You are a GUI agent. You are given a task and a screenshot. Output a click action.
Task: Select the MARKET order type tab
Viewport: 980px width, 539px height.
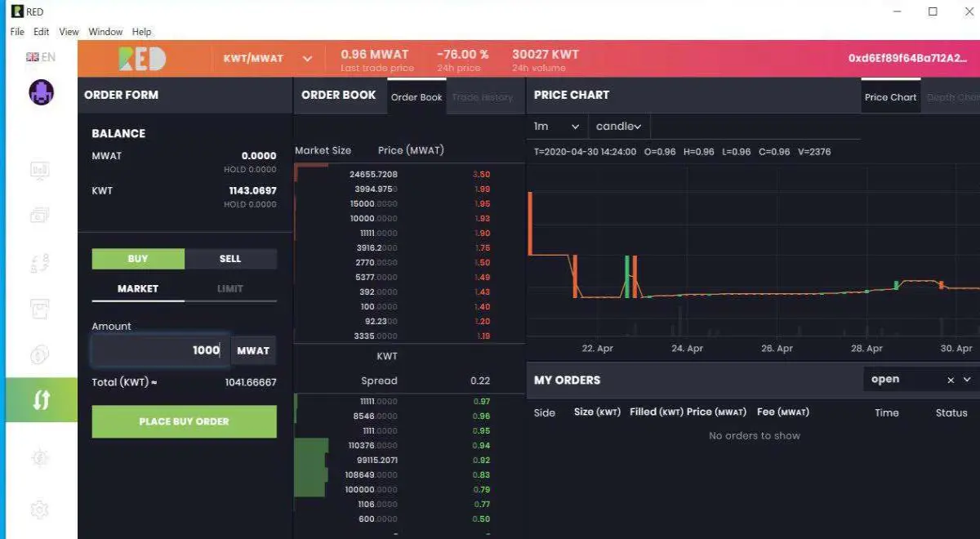138,288
